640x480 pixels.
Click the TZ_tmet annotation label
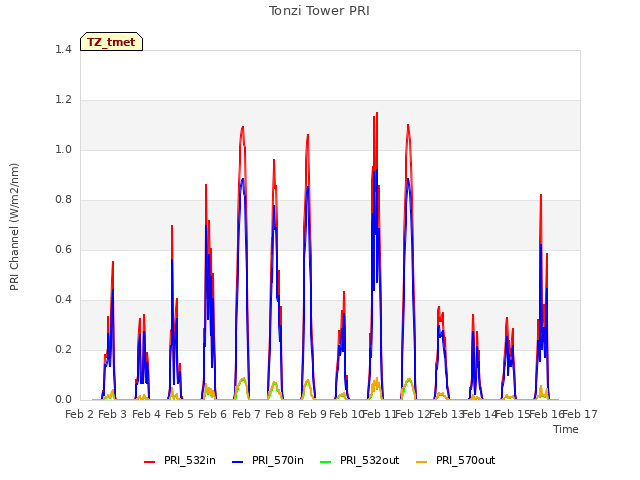[x=111, y=42]
